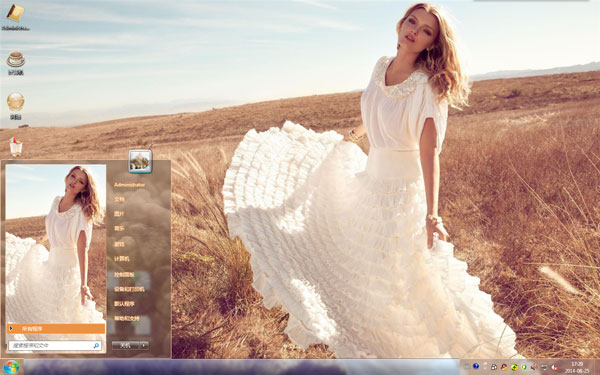Click the red speaker-shaped tray icon
The width and height of the screenshot is (600, 375).
tap(533, 367)
